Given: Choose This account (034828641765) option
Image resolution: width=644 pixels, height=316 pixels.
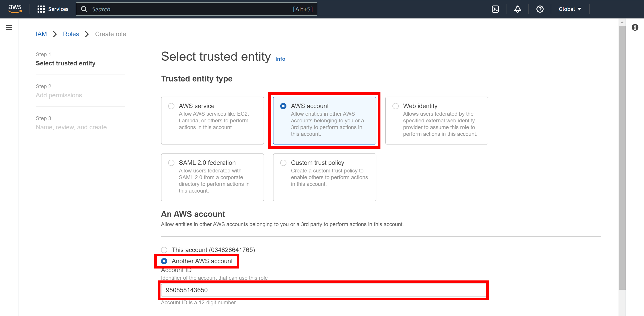Looking at the screenshot, I should pos(164,250).
